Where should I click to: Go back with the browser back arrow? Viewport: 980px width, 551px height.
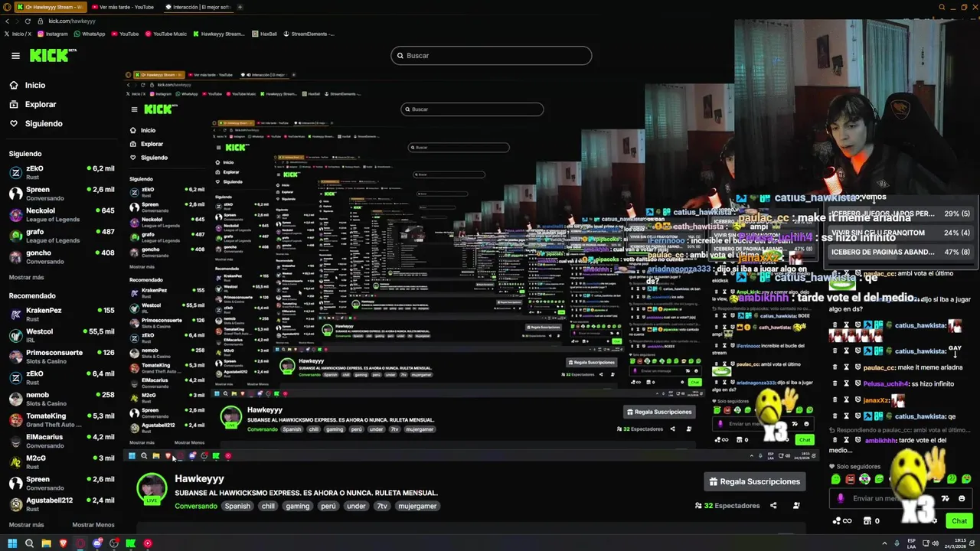coord(8,21)
